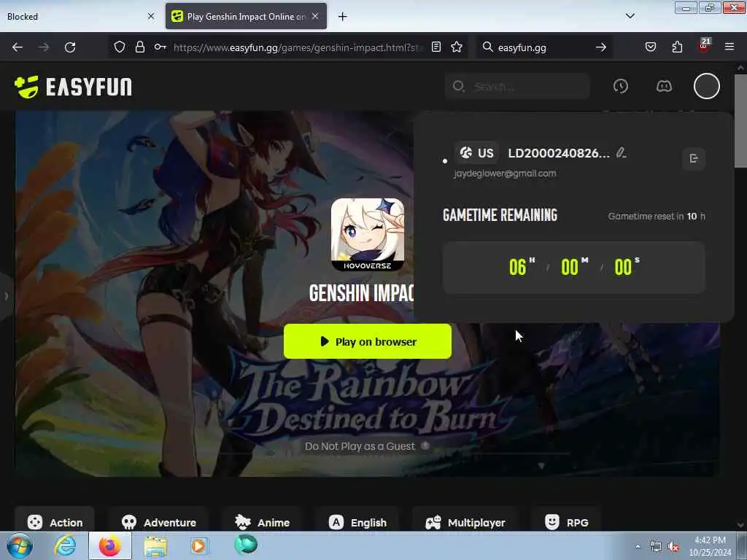Open the media player taskbar icon
Viewport: 747px width, 560px height.
point(198,545)
